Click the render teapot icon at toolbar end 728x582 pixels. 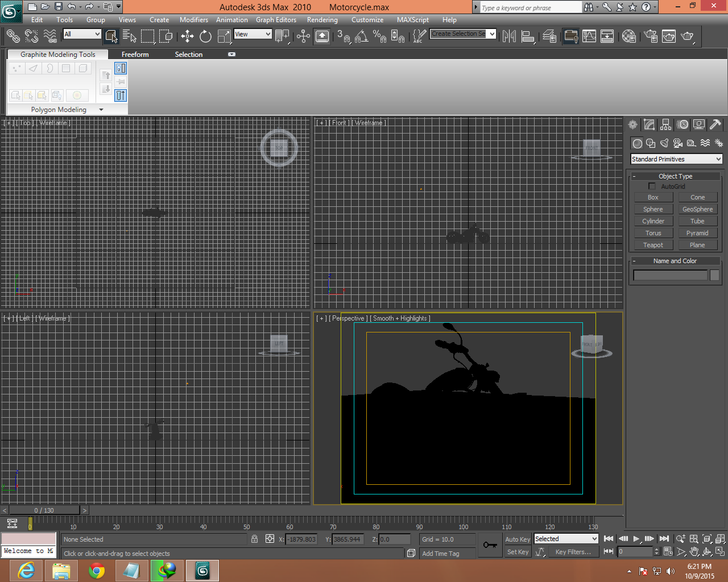point(688,36)
